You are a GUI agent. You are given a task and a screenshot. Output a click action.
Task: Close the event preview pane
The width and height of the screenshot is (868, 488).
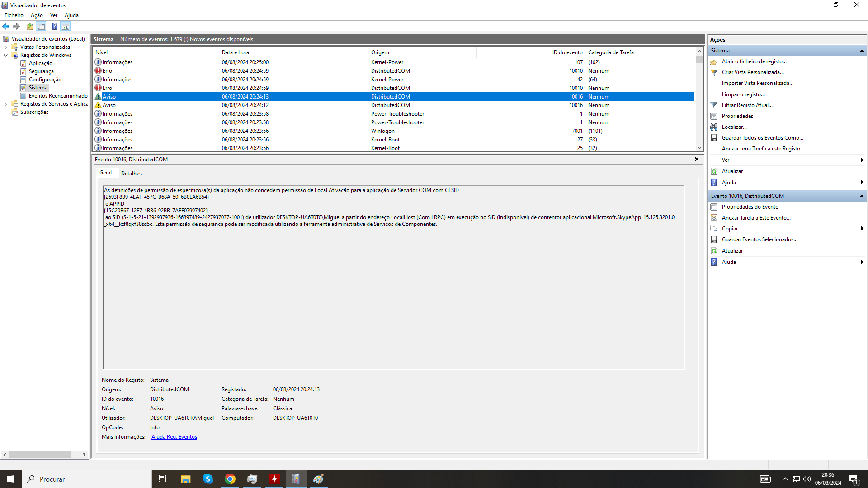(696, 159)
